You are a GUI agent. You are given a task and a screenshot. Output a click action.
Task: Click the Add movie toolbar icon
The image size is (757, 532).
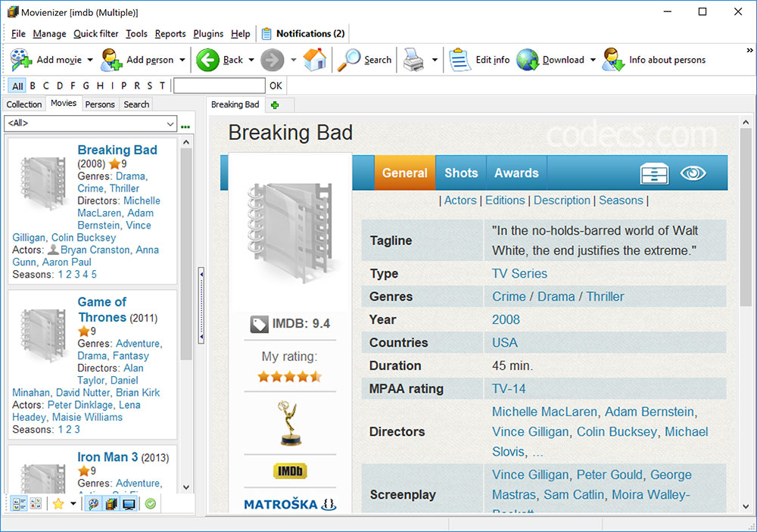click(x=21, y=60)
